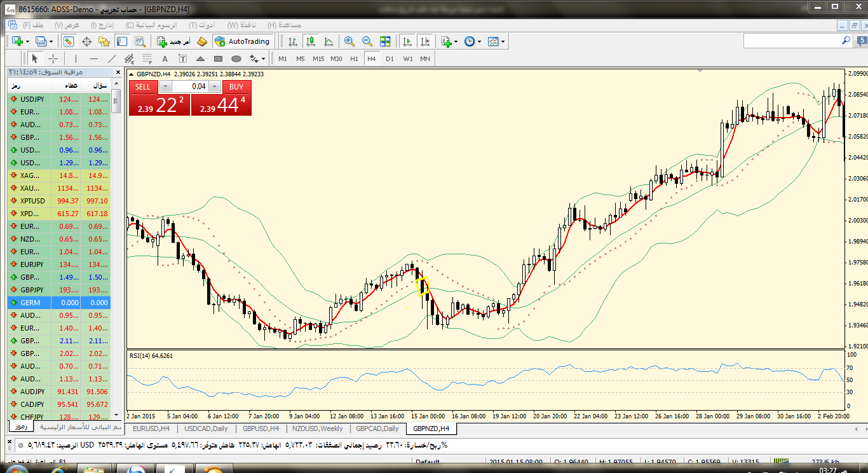Open the chart templates dropdown
The height and width of the screenshot is (473, 868).
point(503,42)
